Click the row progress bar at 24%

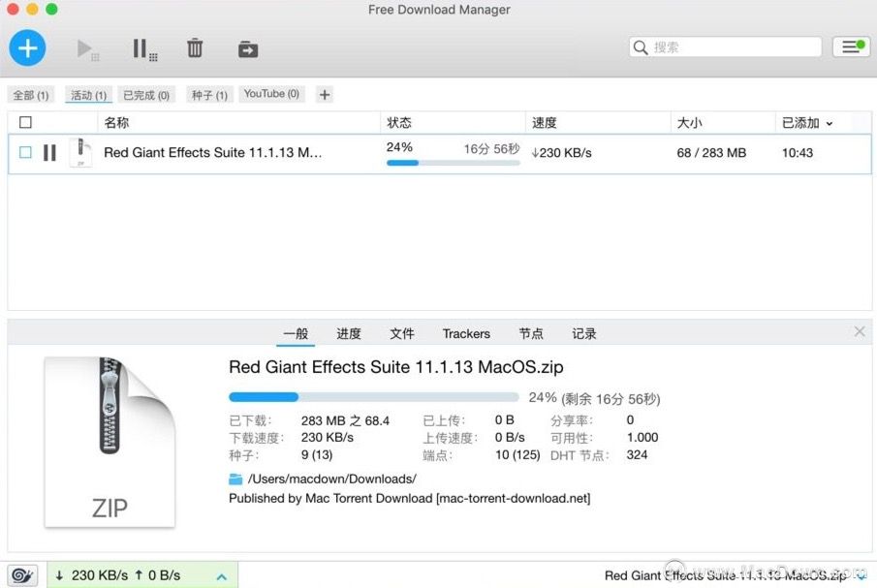(x=454, y=163)
